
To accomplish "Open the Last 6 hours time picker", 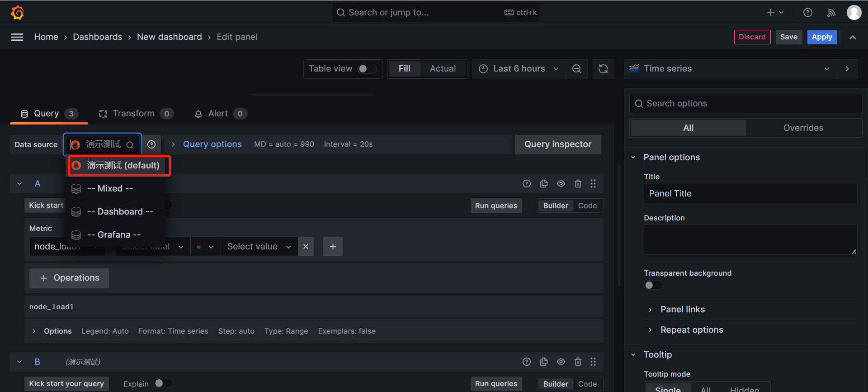I will pos(519,69).
